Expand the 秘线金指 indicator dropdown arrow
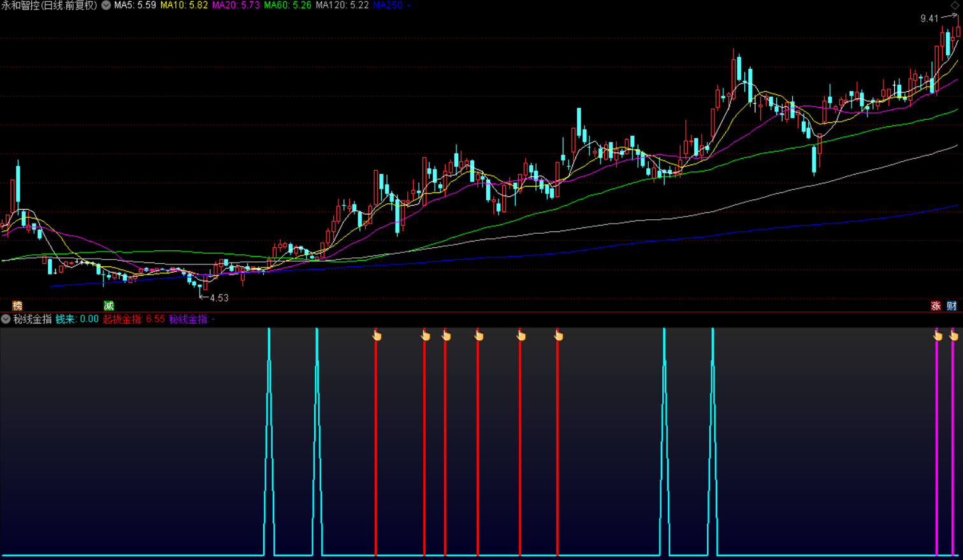 (6, 319)
